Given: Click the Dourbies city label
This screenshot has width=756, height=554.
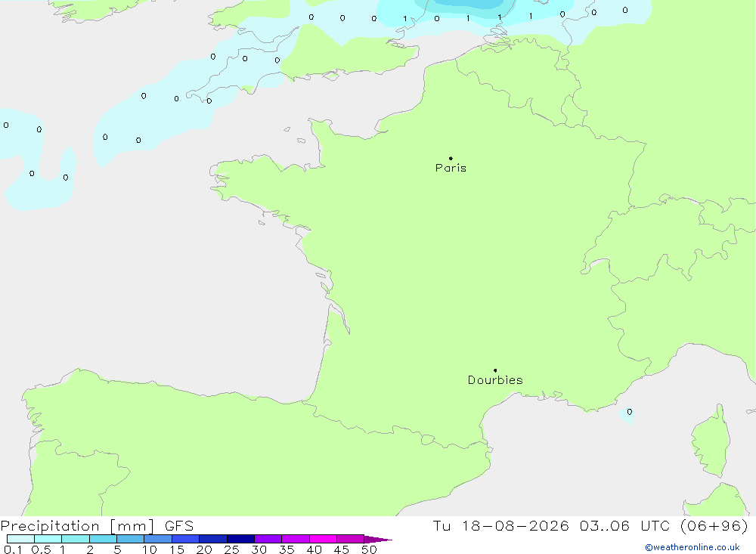Looking at the screenshot, I should point(495,380).
